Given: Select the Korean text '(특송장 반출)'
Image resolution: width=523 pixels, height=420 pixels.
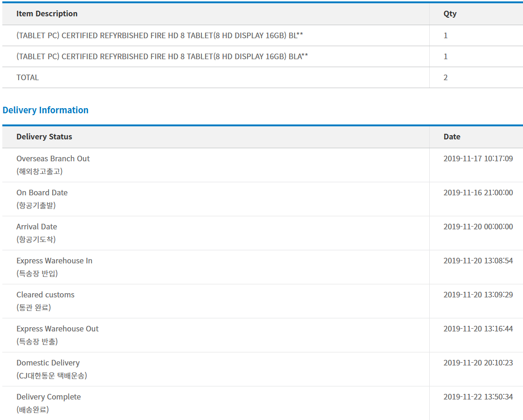Looking at the screenshot, I should pos(37,342).
